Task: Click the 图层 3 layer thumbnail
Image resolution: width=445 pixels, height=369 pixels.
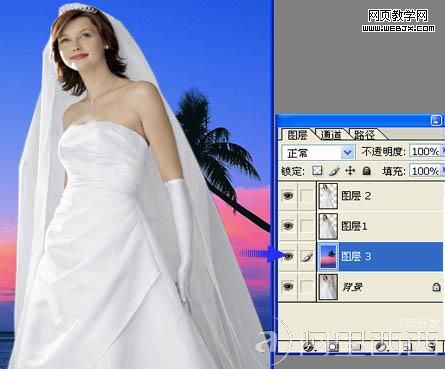Action: (x=329, y=256)
